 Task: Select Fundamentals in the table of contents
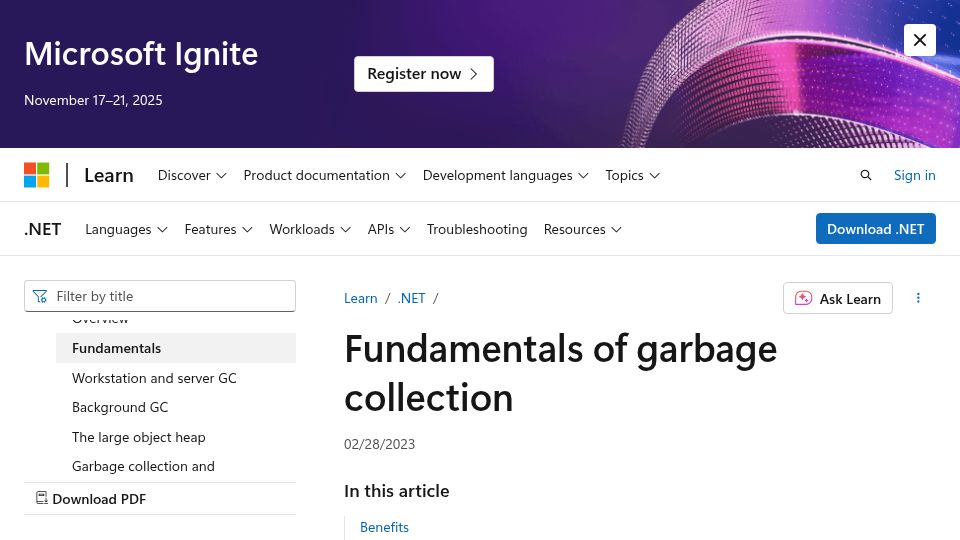point(176,348)
